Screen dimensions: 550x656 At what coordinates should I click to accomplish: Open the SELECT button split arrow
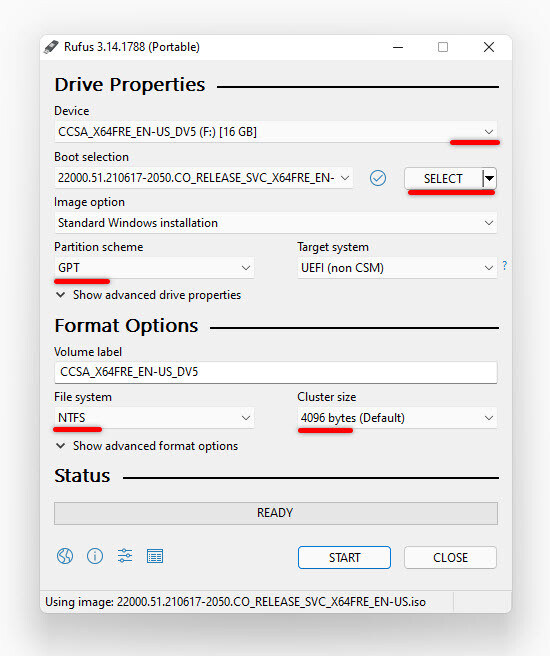click(489, 179)
